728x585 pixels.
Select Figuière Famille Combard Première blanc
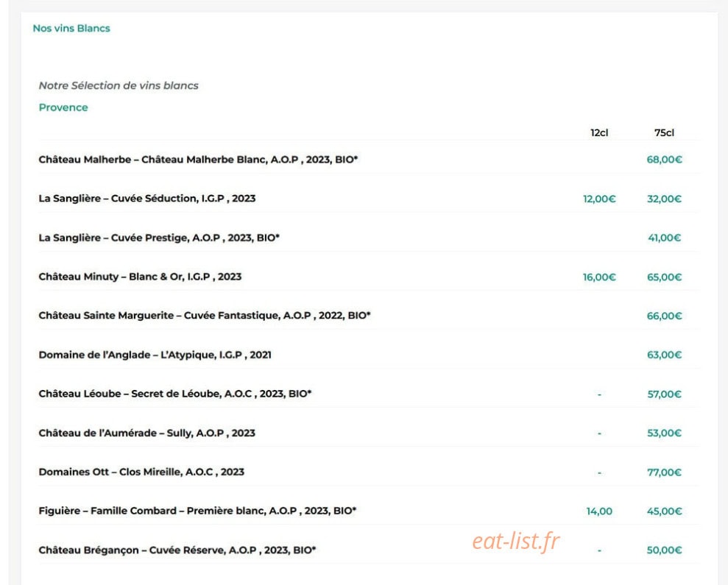[198, 511]
